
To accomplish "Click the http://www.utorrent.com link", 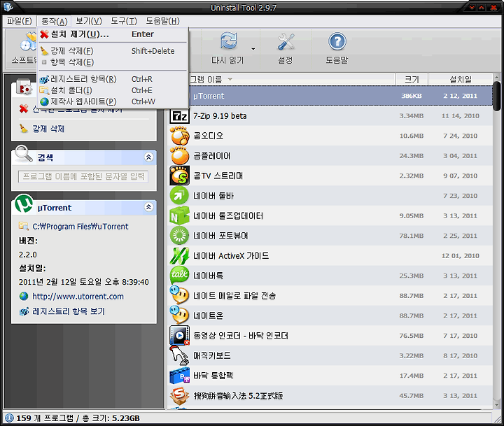I will pos(78,296).
